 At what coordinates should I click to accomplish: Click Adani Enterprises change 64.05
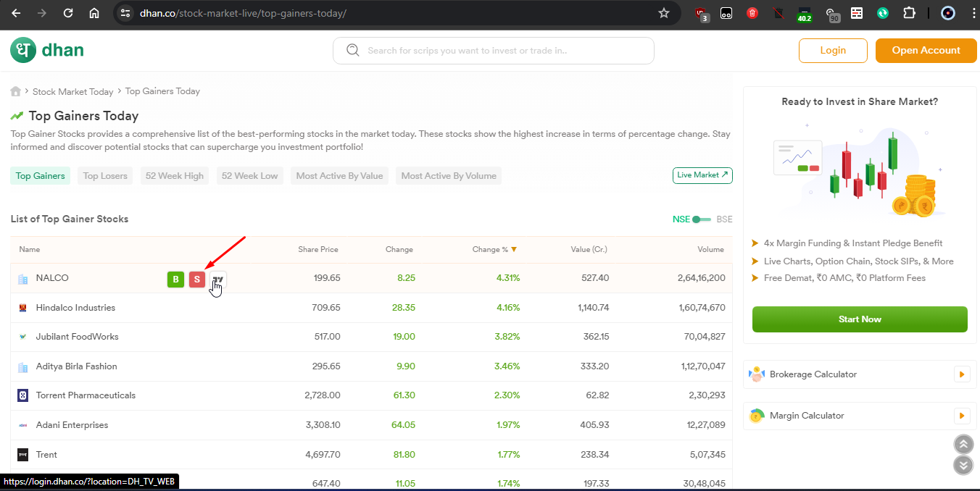pos(403,425)
